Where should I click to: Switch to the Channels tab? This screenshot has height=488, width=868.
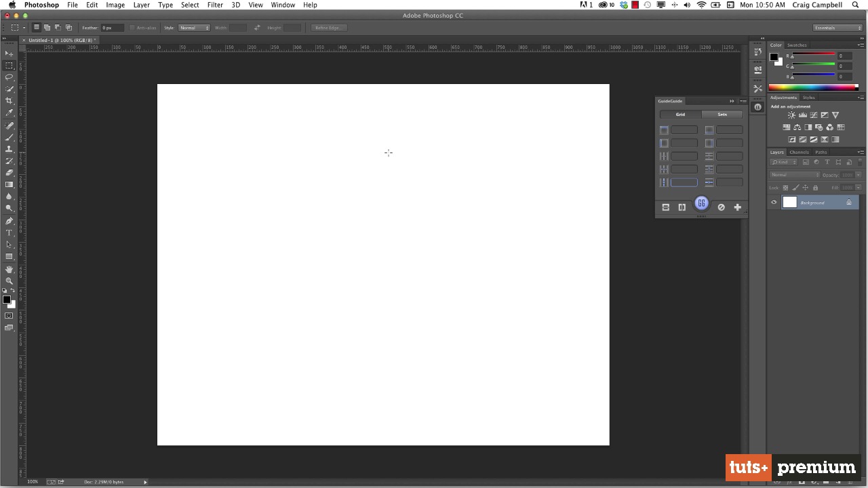tap(799, 152)
